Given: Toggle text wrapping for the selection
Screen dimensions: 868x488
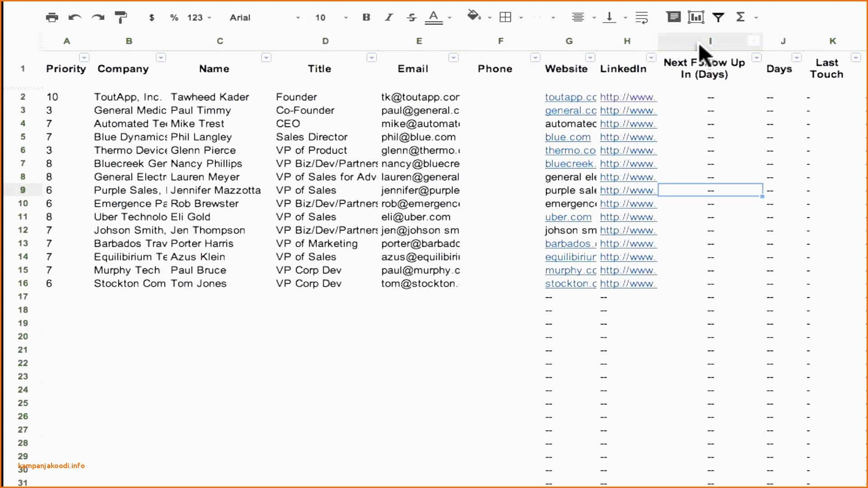Looking at the screenshot, I should (642, 17).
